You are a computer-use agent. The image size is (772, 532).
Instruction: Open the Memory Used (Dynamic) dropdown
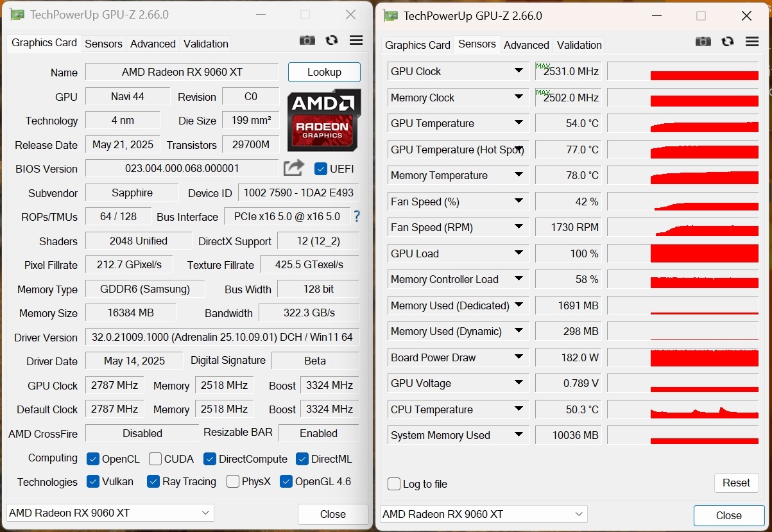click(x=519, y=330)
